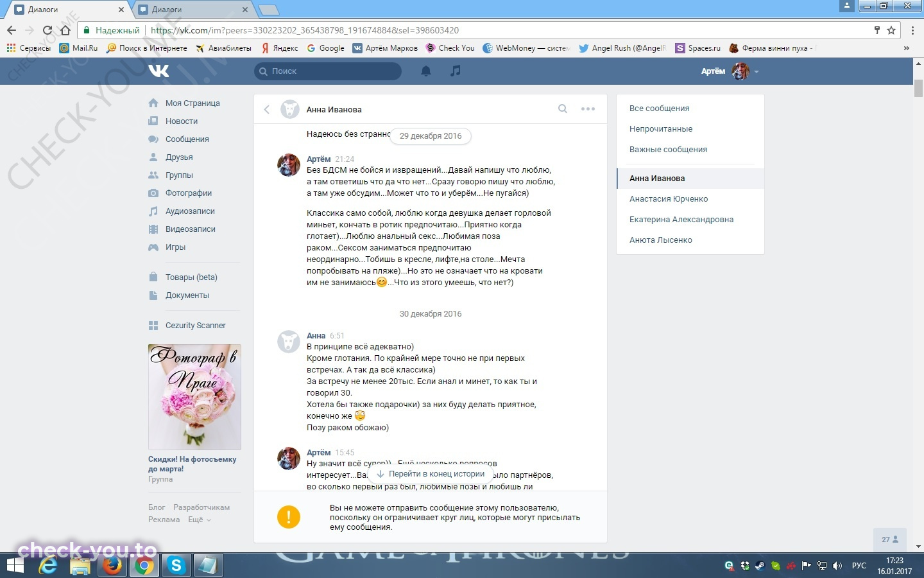Open Windows Start button
Viewport: 924px width, 578px height.
click(x=15, y=565)
